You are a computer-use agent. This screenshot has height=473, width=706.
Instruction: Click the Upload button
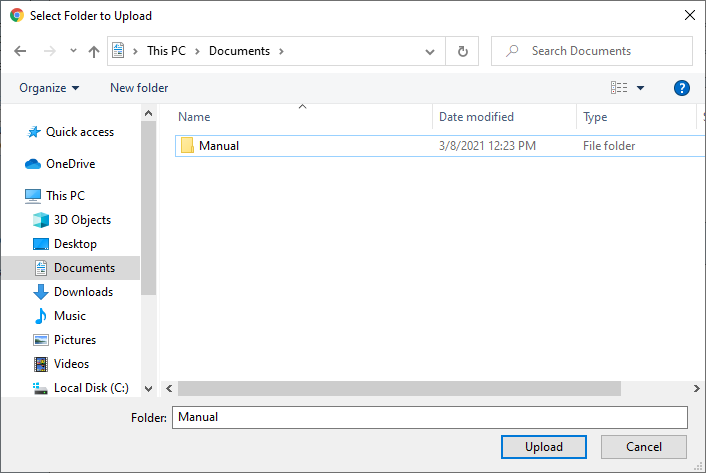[x=543, y=447]
